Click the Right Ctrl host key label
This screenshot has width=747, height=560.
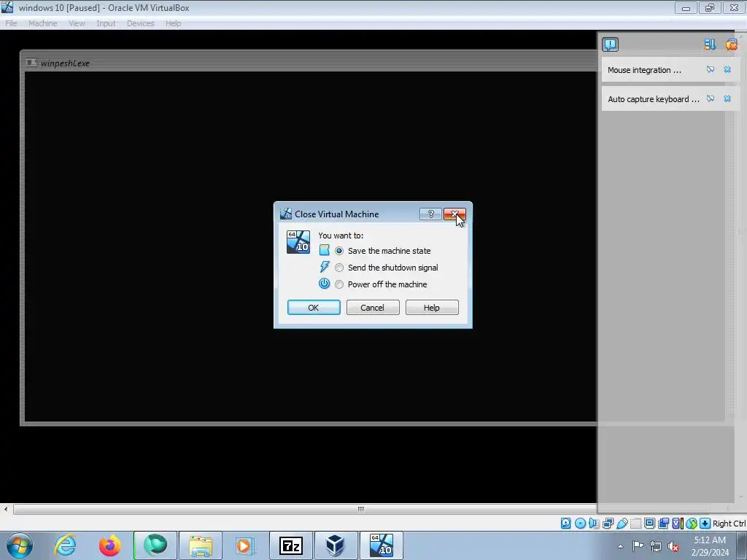click(x=729, y=524)
